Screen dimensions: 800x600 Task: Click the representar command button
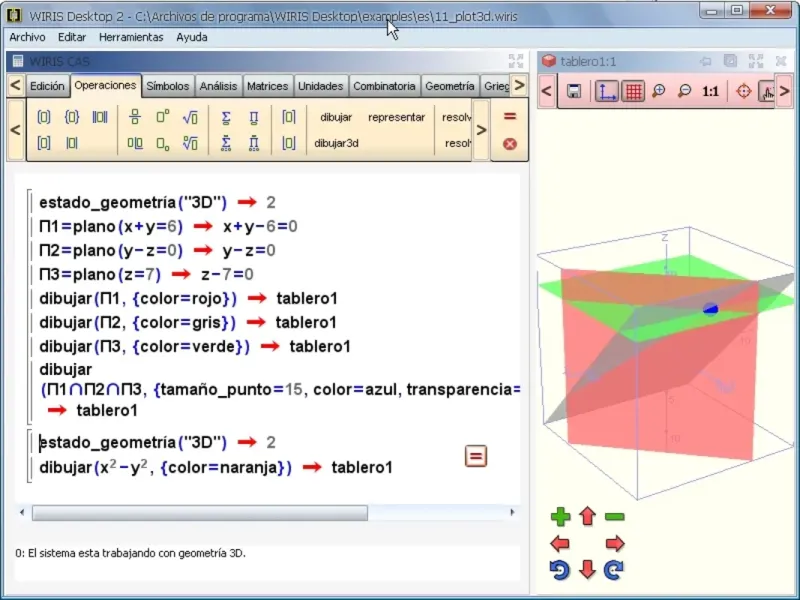[x=396, y=117]
